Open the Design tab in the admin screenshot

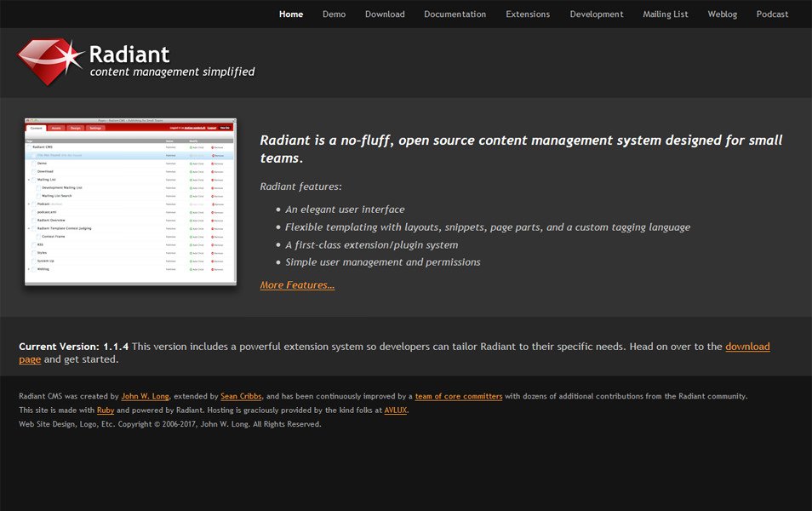click(75, 128)
